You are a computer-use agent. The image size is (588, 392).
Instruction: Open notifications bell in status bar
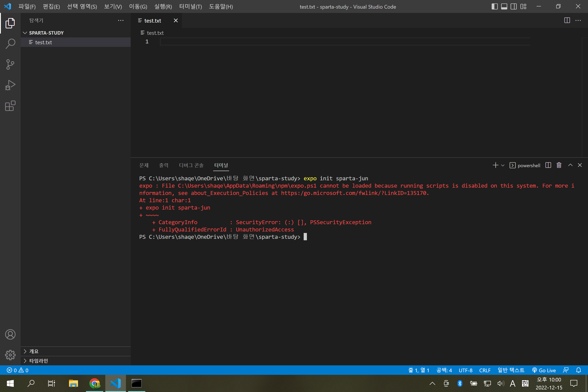pos(579,370)
